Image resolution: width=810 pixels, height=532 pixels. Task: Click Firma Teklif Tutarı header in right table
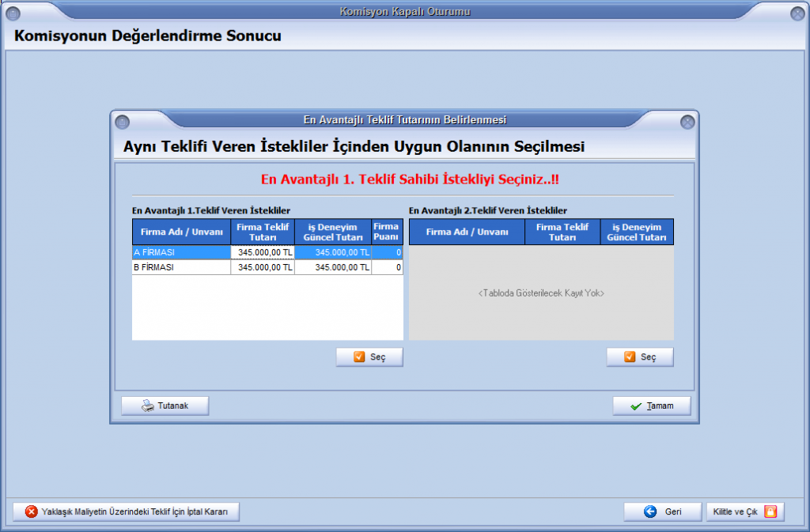562,232
